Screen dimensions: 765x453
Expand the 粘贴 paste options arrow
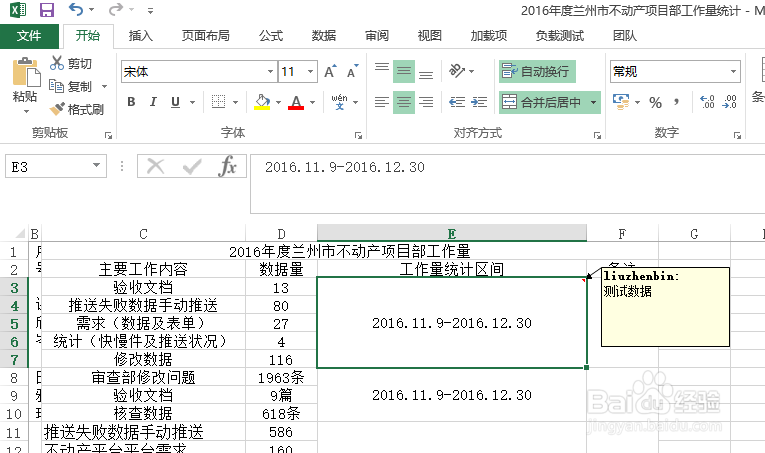click(26, 111)
